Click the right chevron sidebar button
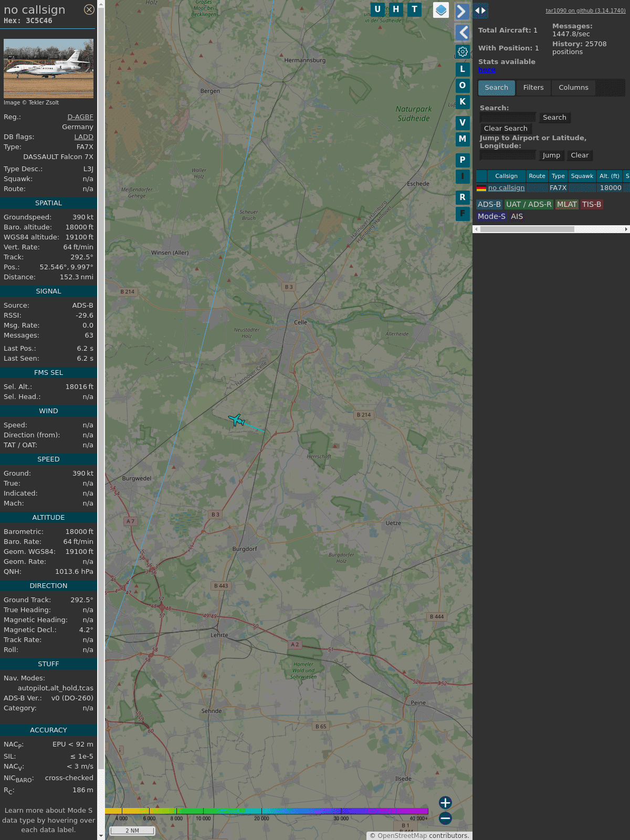Viewport: 630px width, 840px height. [463, 12]
